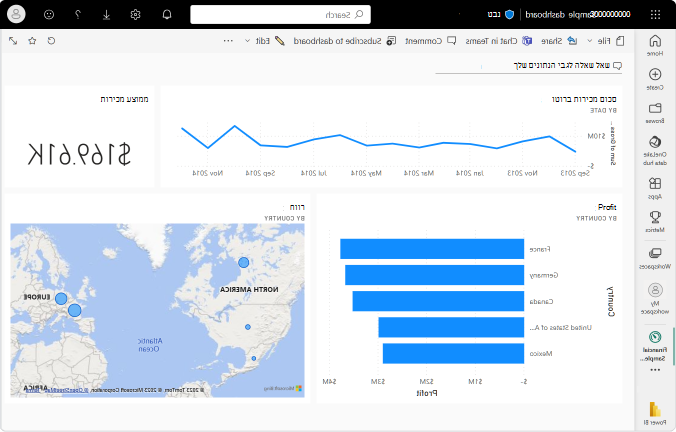This screenshot has height=432, width=676.
Task: Select Financial Sample workspace item
Action: click(655, 344)
